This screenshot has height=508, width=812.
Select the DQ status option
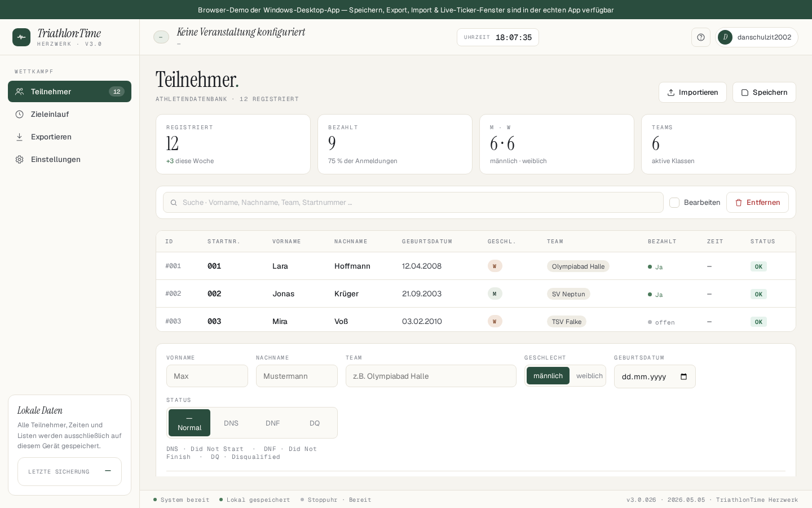click(x=315, y=423)
